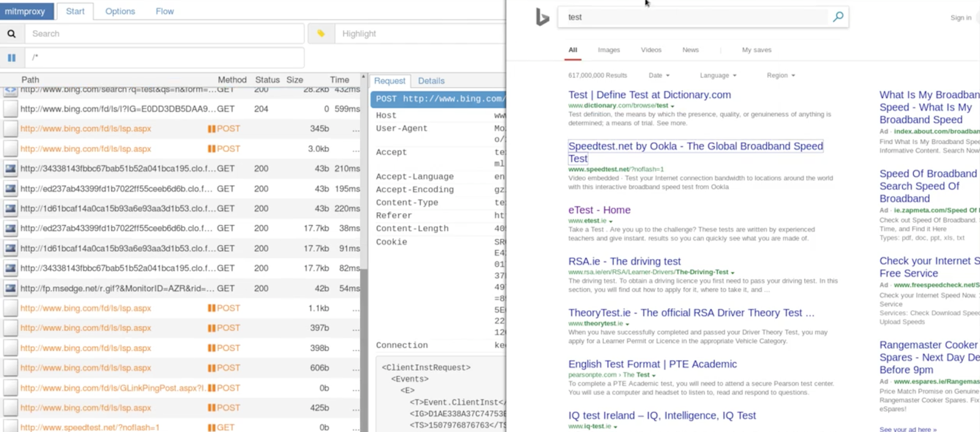Screen dimensions: 980x432
Task: Select the 3.0kb lsp.aspx POST flow
Action: (181, 148)
